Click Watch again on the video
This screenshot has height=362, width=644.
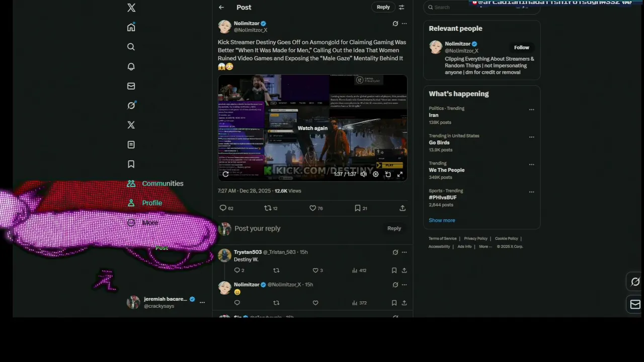(x=312, y=128)
